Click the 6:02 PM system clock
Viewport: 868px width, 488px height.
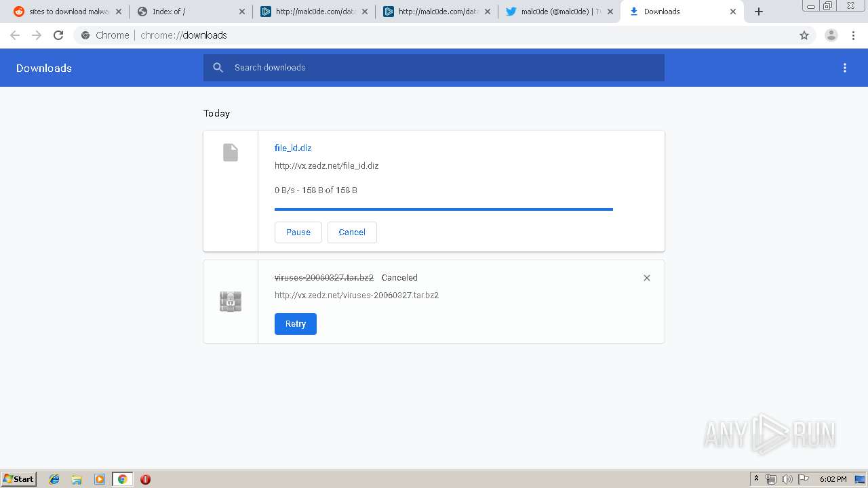tap(833, 479)
